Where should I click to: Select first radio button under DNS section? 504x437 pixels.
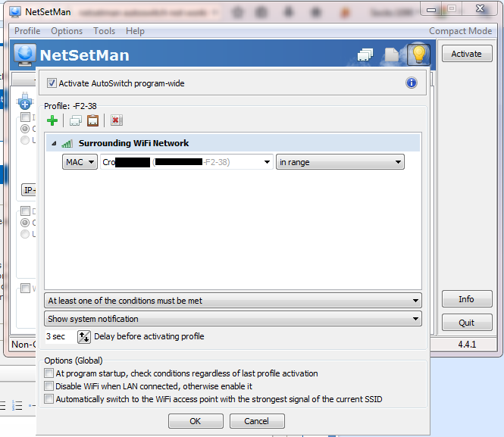(x=25, y=223)
